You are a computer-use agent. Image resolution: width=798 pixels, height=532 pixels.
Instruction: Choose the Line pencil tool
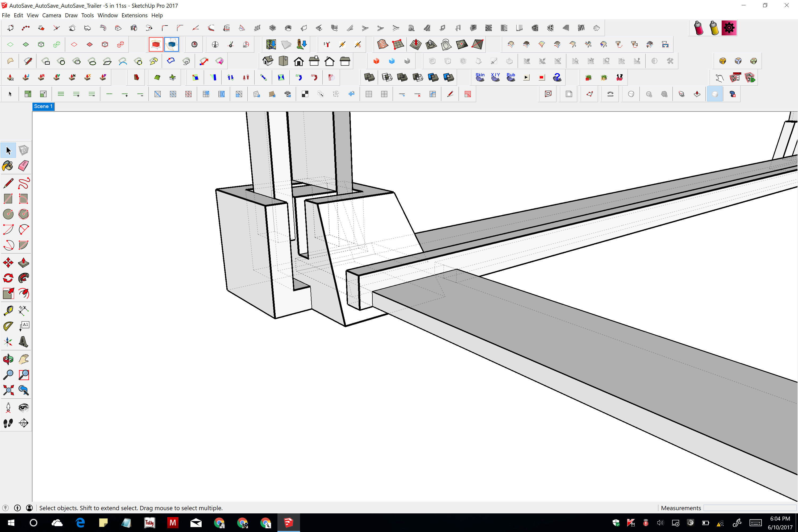(8, 183)
